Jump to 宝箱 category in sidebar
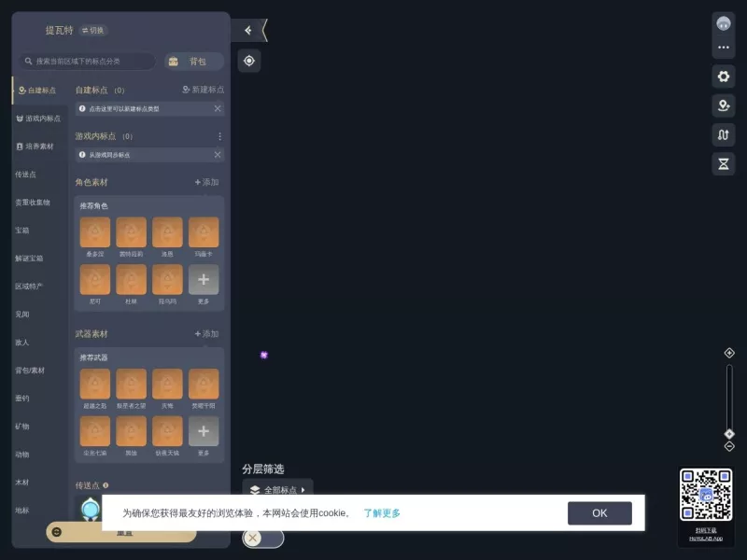The height and width of the screenshot is (560, 747). (21, 231)
